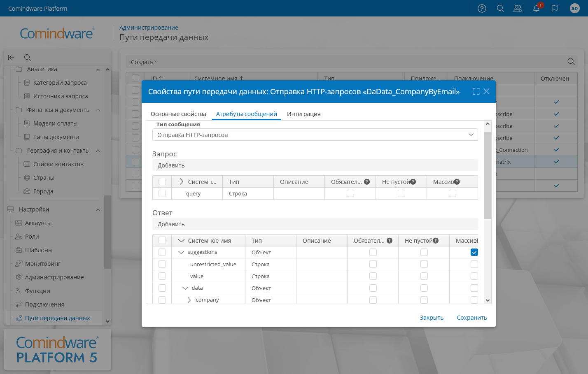Expand the company object row
Screen dimensions: 588x374
(x=189, y=300)
